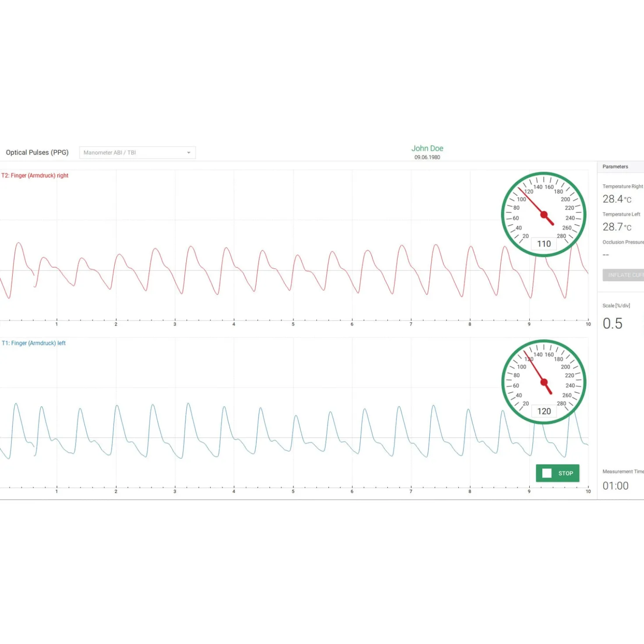Click the Scale [%/div] label
The image size is (644, 644).
(x=616, y=306)
